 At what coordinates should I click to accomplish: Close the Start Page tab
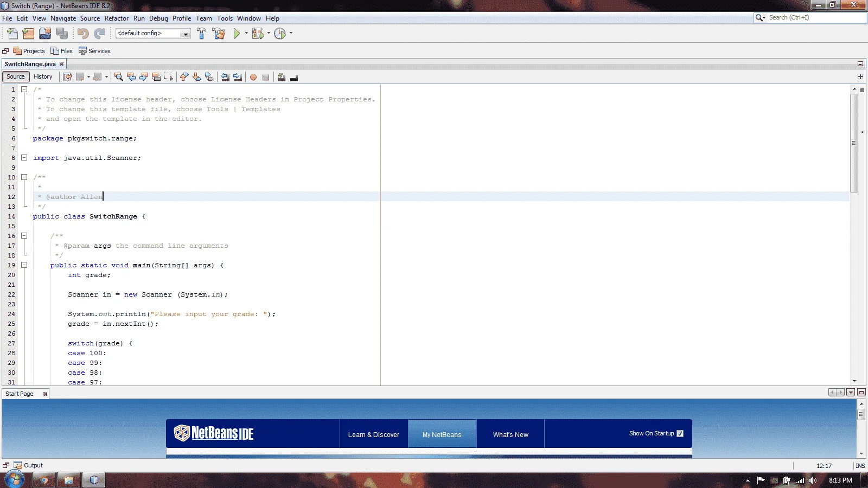coord(45,394)
